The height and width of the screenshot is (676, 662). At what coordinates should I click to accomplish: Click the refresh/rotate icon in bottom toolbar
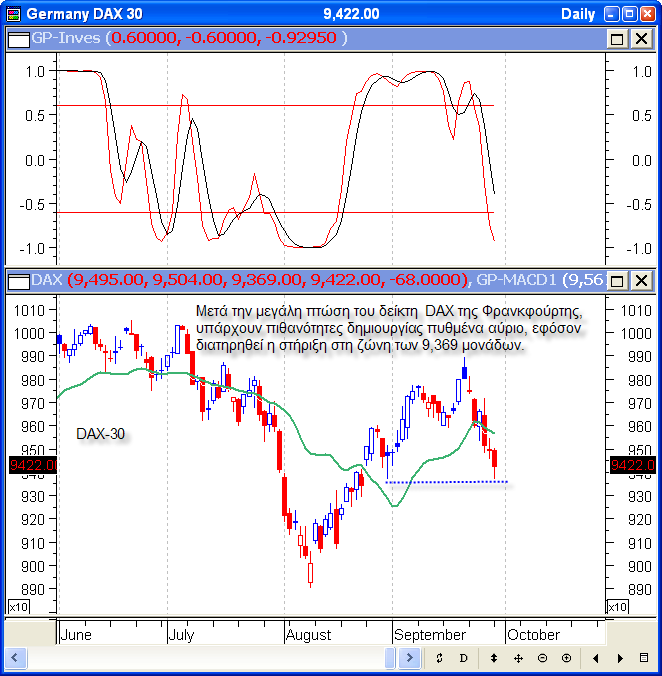(x=439, y=658)
